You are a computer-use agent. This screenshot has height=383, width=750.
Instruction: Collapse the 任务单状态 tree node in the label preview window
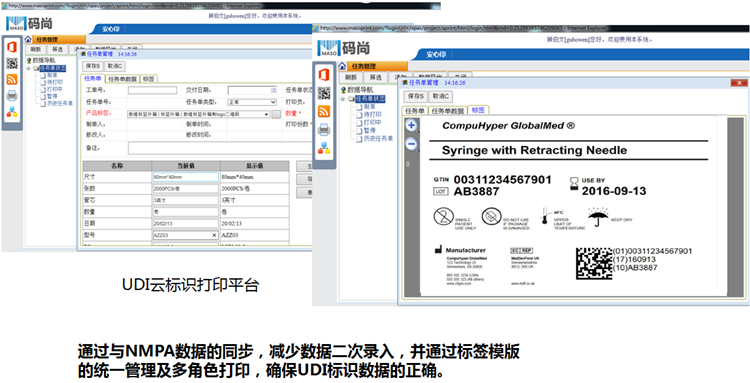point(343,99)
